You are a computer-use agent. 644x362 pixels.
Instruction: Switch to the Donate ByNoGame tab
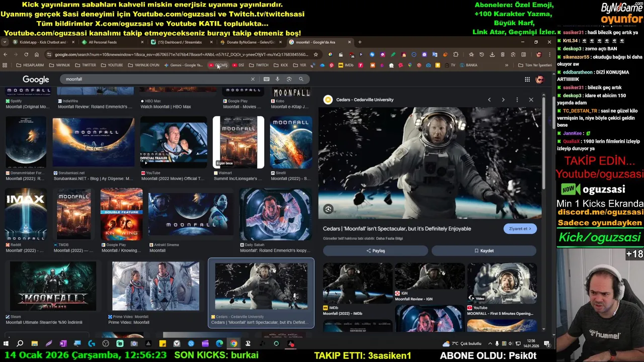click(250, 42)
